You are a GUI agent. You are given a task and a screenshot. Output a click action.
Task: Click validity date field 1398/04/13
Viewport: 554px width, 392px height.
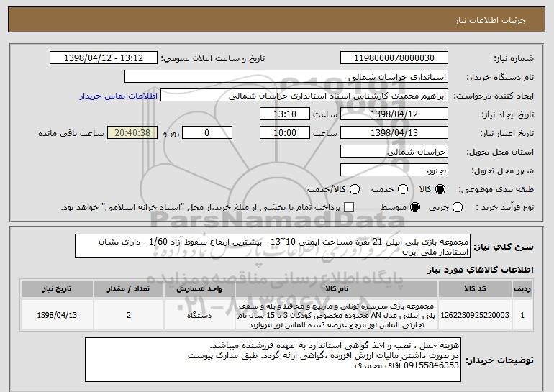pyautogui.click(x=394, y=133)
